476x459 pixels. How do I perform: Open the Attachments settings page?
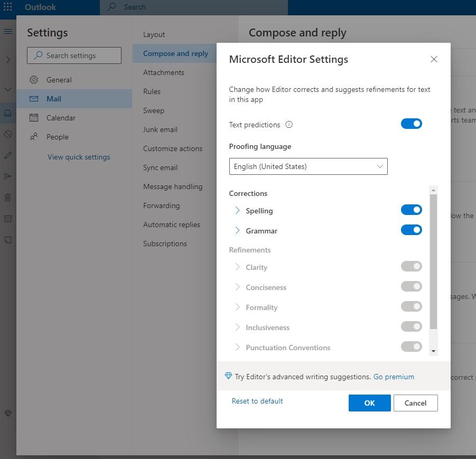point(164,72)
